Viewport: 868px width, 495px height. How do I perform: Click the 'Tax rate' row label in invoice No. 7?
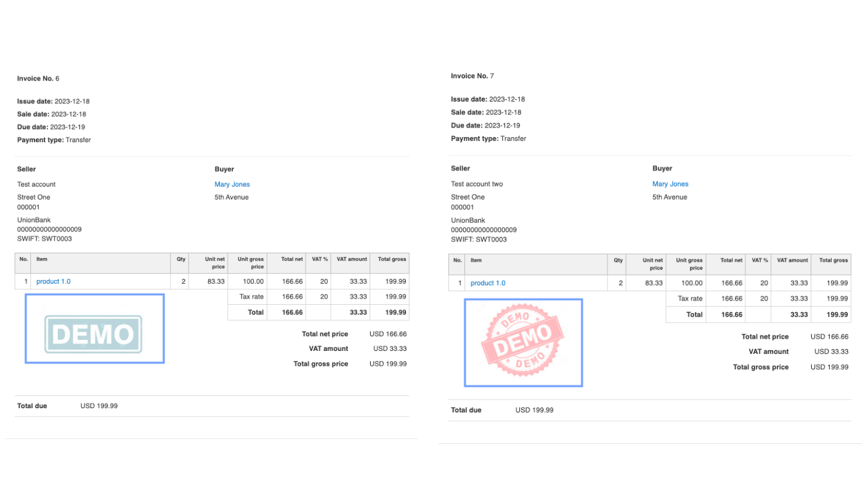click(690, 299)
